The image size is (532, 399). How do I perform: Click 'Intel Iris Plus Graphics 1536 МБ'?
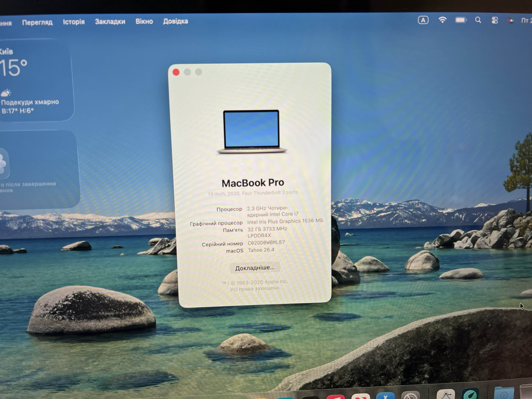pos(285,221)
